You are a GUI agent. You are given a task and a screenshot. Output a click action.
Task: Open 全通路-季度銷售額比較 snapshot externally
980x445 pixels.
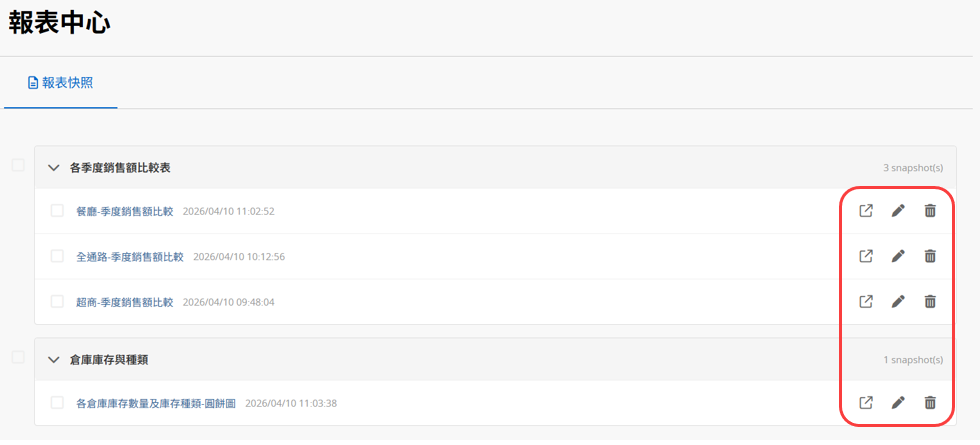point(866,256)
